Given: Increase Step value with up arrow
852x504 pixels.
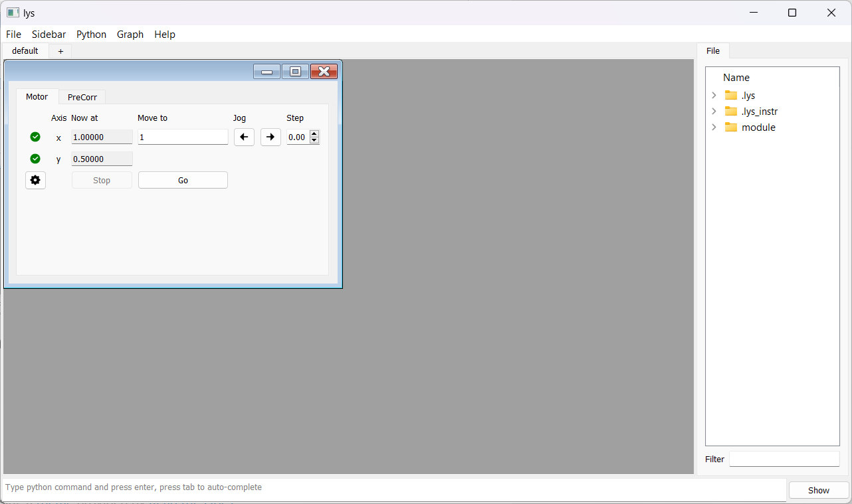Looking at the screenshot, I should (x=314, y=133).
